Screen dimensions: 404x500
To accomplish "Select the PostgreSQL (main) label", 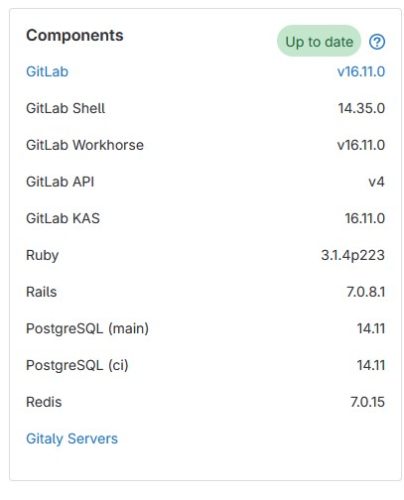I will click(87, 329).
